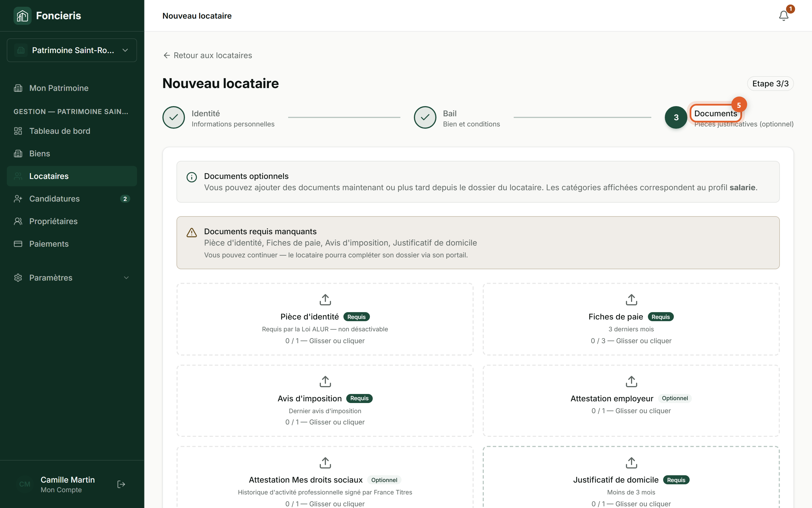The height and width of the screenshot is (508, 812).
Task: Click the Tableau de bord grid icon
Action: coord(18,131)
